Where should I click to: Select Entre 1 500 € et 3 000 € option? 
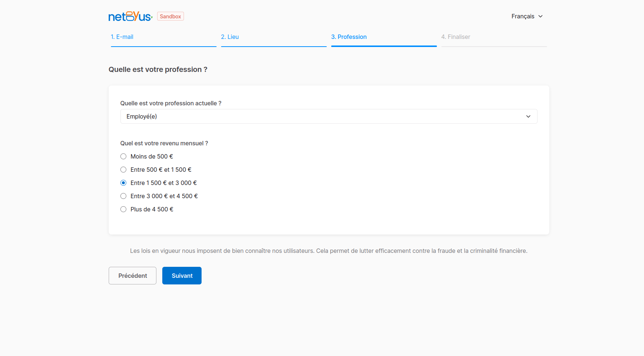(123, 183)
